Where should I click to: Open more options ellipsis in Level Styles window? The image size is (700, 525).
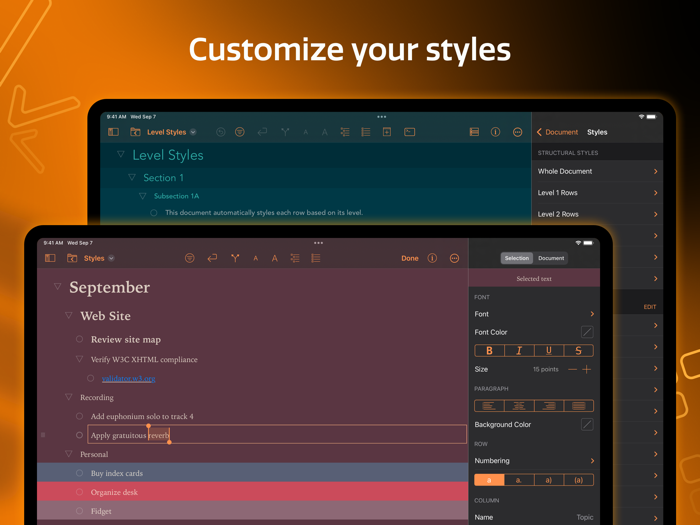[517, 132]
